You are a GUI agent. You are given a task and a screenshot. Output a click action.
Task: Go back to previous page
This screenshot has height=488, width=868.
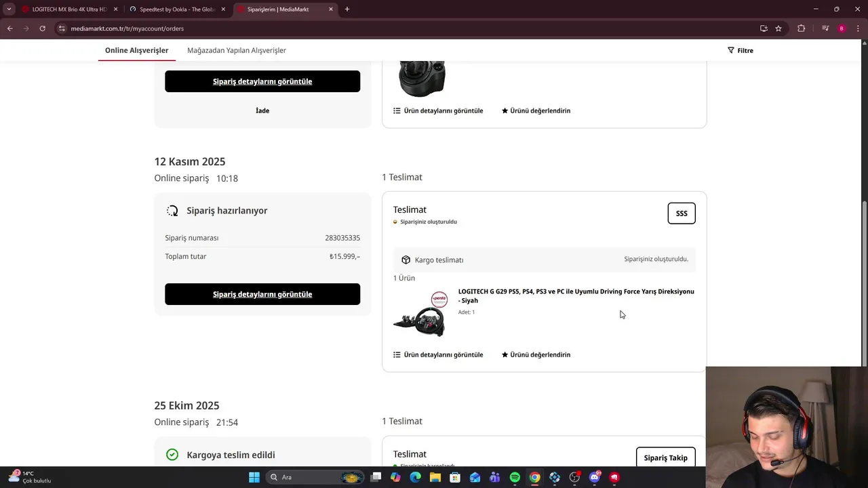(9, 28)
